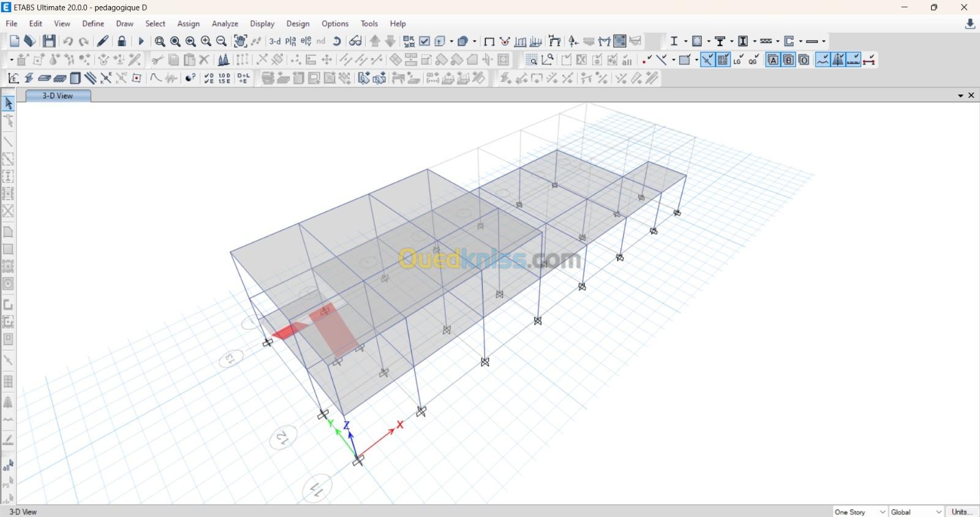Viewport: 980px width, 517px height.
Task: Redo the last undone action
Action: click(84, 41)
